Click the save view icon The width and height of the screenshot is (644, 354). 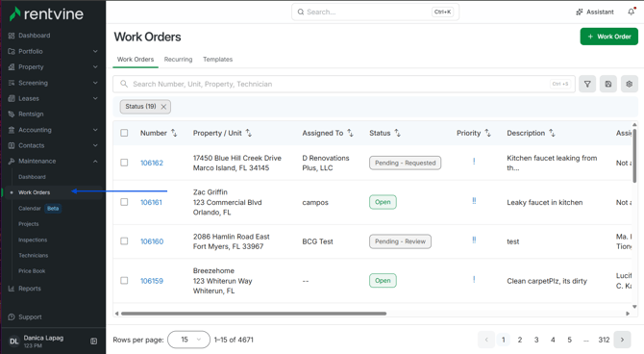pos(608,84)
